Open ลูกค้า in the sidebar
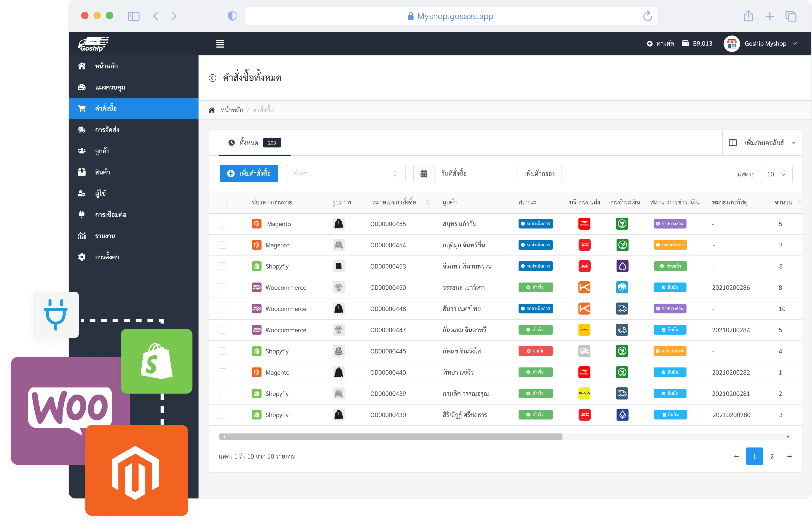The image size is (812, 530). pos(133,151)
